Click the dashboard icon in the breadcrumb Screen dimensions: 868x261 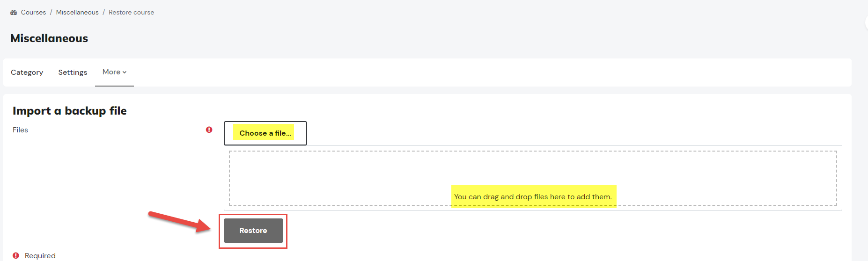(14, 13)
